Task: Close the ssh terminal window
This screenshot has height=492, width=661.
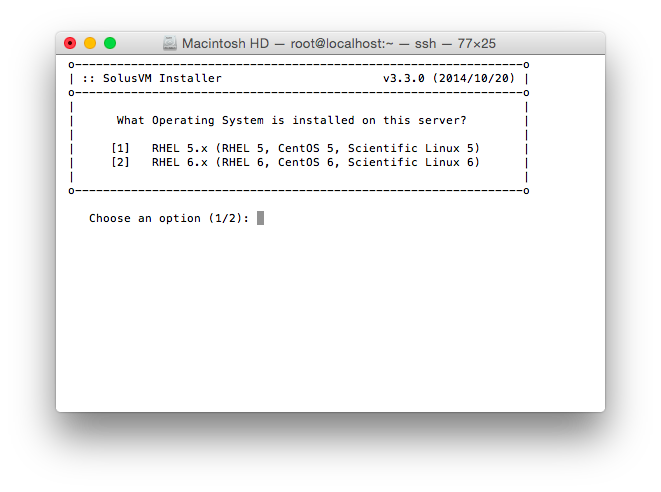Action: pyautogui.click(x=70, y=43)
